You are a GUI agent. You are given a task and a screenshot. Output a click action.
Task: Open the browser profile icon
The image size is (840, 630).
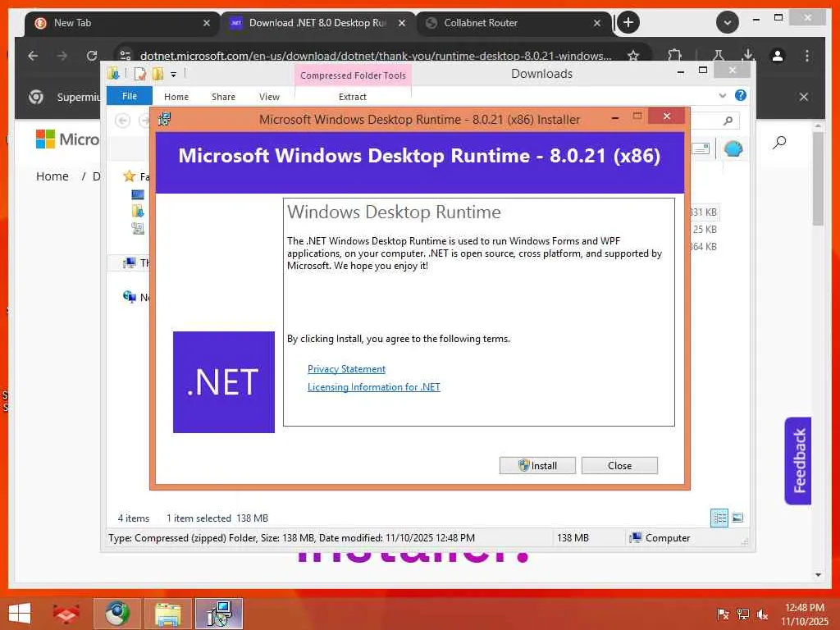pyautogui.click(x=778, y=56)
